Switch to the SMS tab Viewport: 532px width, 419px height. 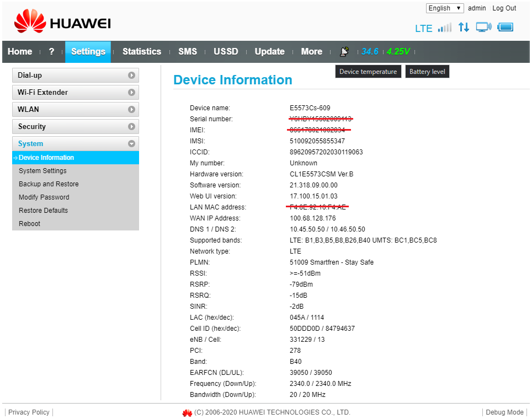click(x=188, y=51)
